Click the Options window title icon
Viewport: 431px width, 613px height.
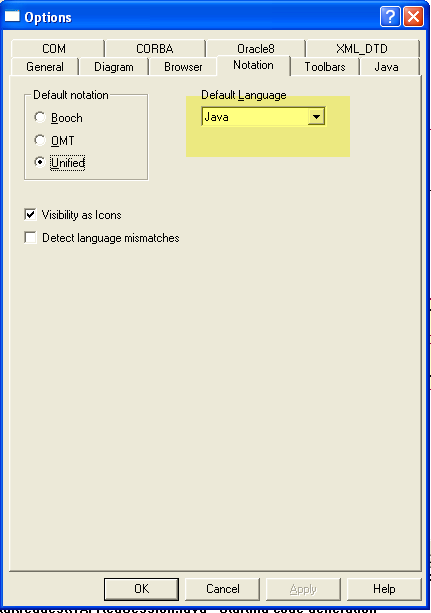click(12, 16)
